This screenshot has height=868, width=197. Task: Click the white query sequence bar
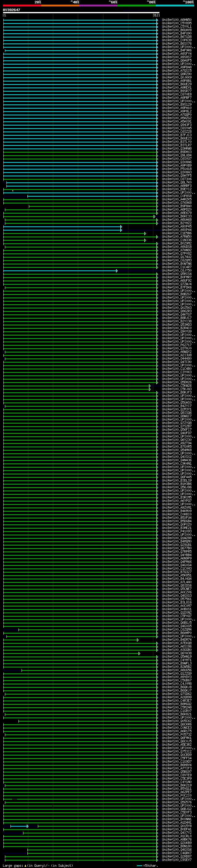[81, 12]
